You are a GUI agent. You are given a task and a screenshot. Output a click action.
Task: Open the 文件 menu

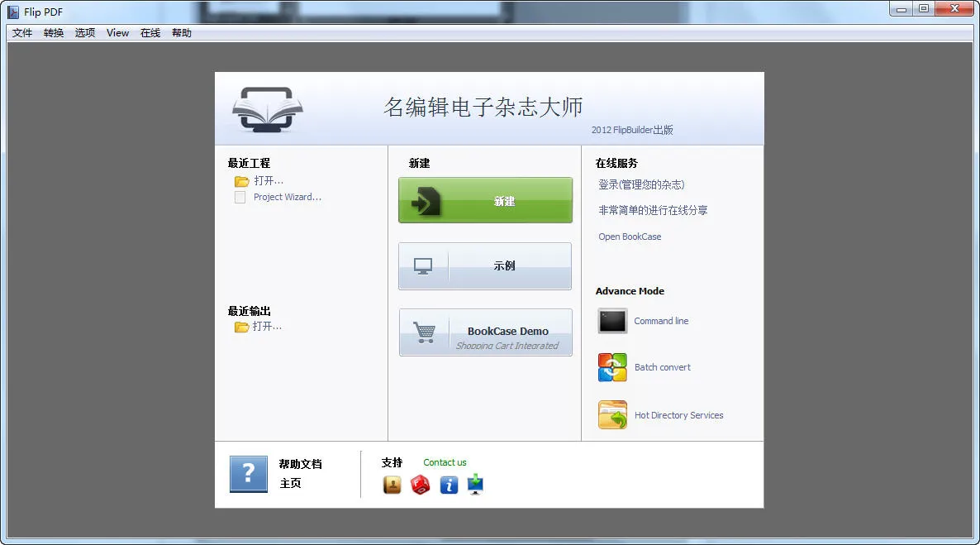click(21, 32)
